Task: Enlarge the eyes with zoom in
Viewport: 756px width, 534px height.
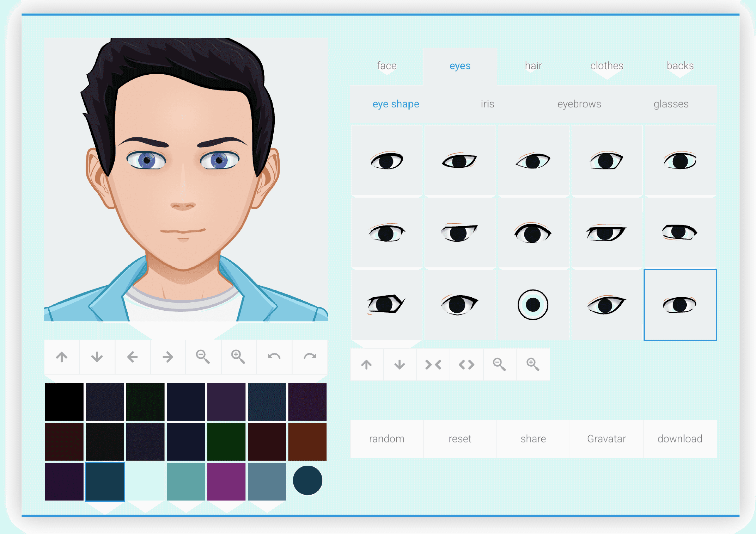Action: 533,365
